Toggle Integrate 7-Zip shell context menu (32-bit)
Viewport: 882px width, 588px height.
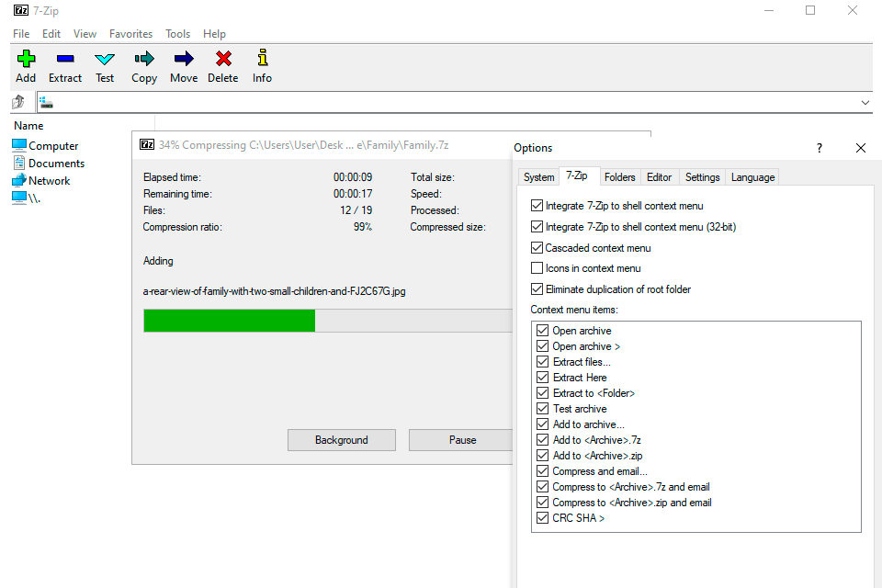click(537, 226)
